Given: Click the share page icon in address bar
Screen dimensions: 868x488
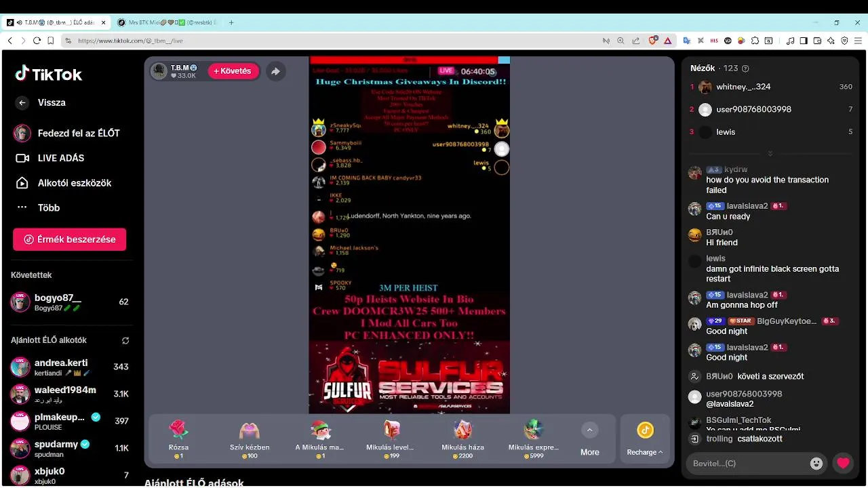Looking at the screenshot, I should 635,41.
